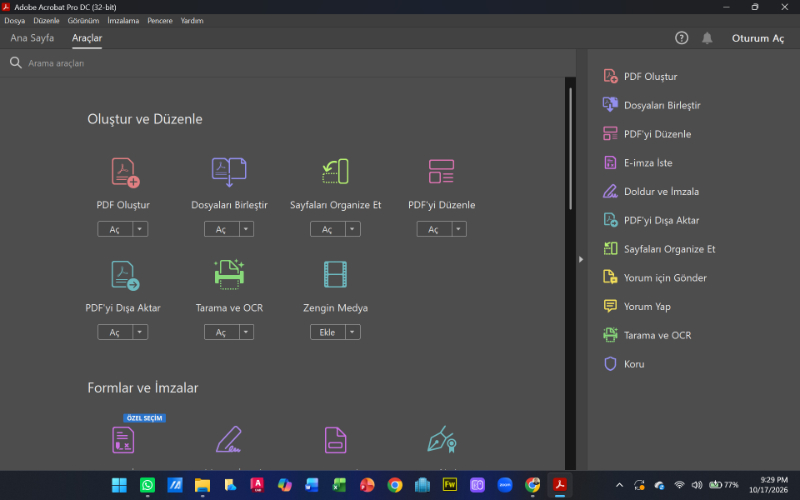Open the pen signature icon under Formlar ve İmzalar
The height and width of the screenshot is (500, 800).
tap(228, 439)
